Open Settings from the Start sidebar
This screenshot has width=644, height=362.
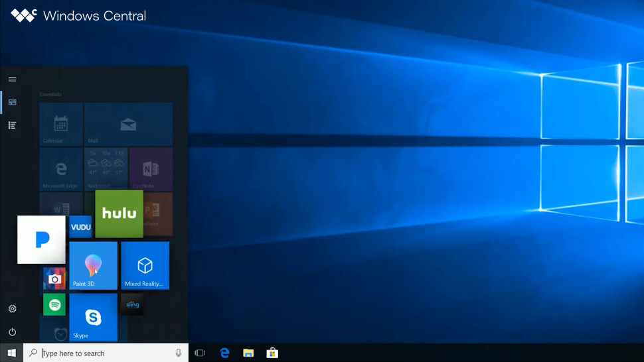click(13, 309)
